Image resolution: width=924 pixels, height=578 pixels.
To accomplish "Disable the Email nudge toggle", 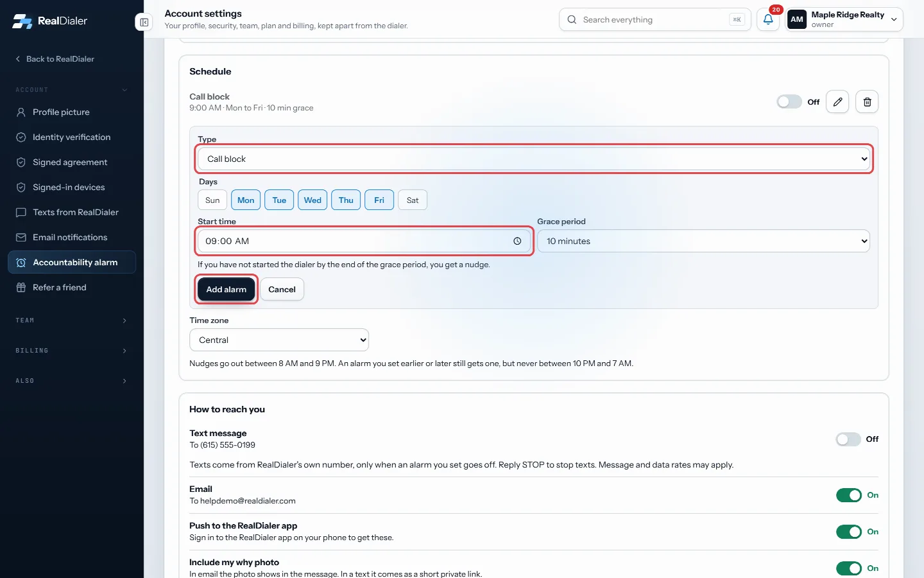I will [848, 495].
